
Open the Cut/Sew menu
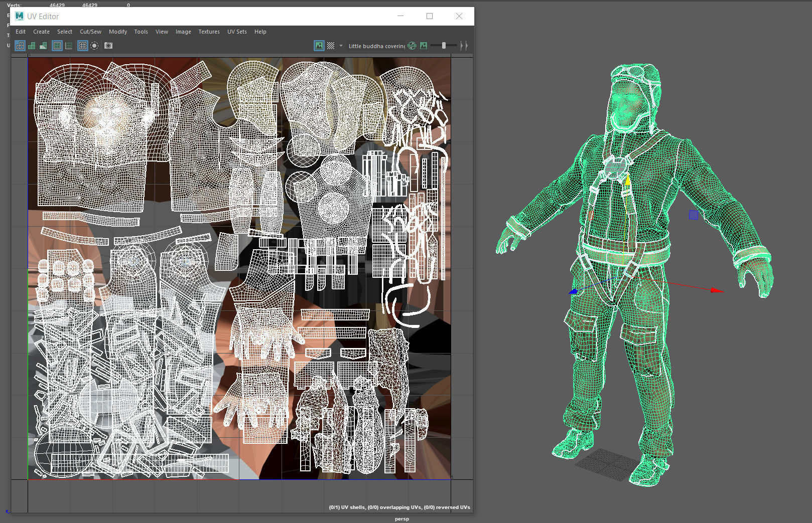click(90, 32)
